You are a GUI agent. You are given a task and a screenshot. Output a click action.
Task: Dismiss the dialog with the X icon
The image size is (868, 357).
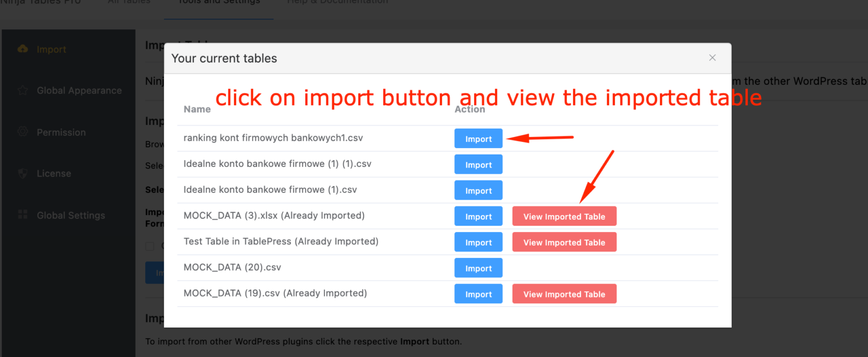click(x=712, y=58)
